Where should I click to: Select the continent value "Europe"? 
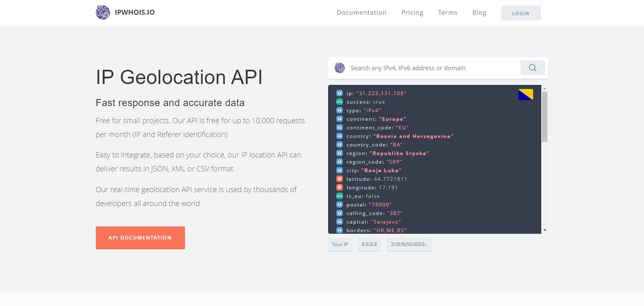tap(393, 119)
